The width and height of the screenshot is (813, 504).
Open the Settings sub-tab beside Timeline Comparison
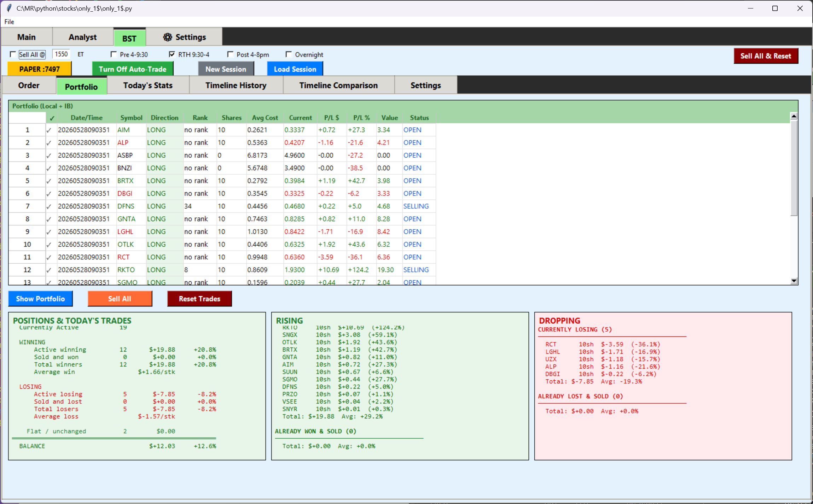pyautogui.click(x=426, y=86)
